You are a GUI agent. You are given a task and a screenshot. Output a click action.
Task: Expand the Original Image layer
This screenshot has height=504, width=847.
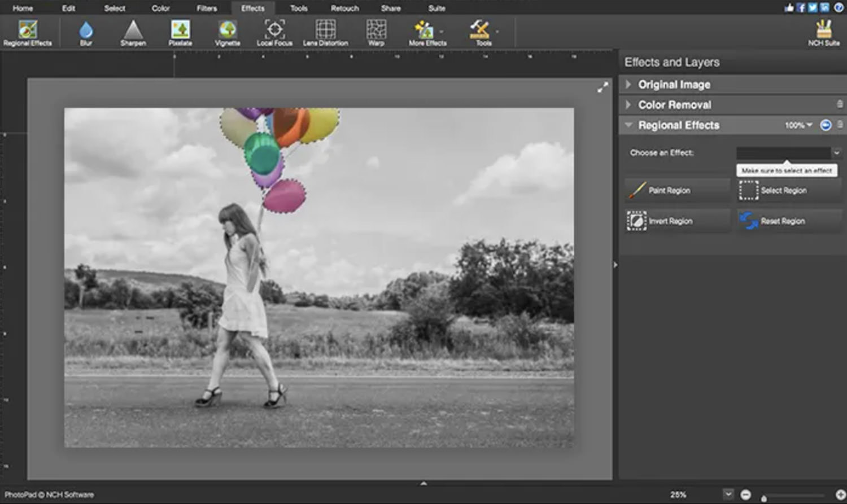(628, 85)
